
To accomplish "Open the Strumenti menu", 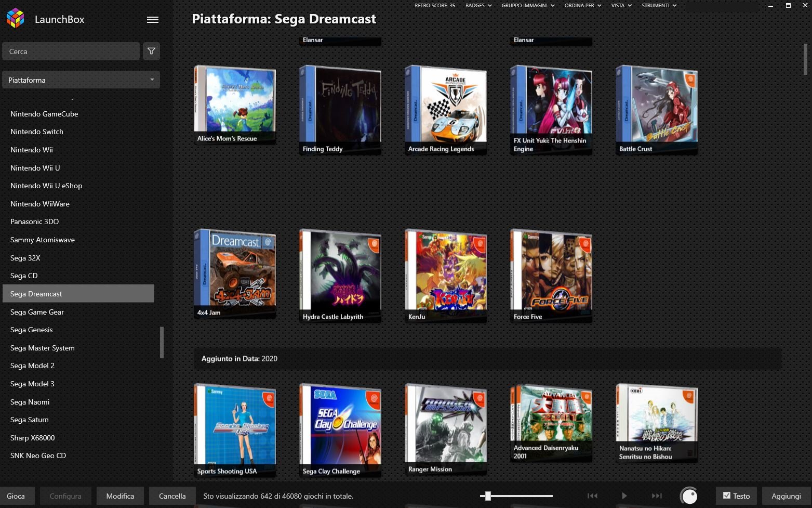I will tap(659, 5).
